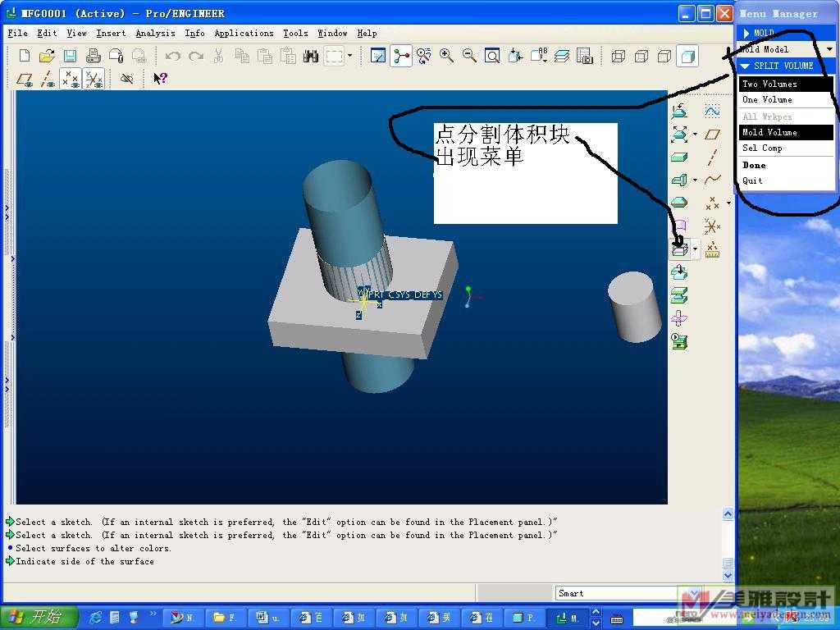The height and width of the screenshot is (630, 840).
Task: Open the Tools menu
Action: [x=295, y=33]
